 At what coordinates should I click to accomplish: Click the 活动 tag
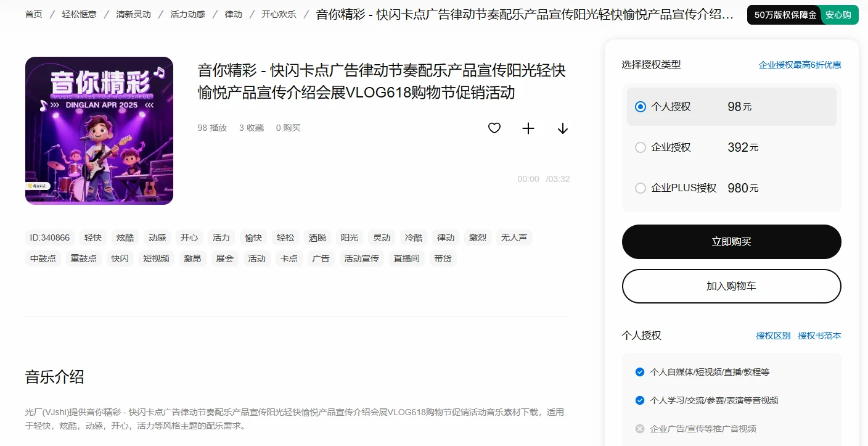(x=257, y=258)
